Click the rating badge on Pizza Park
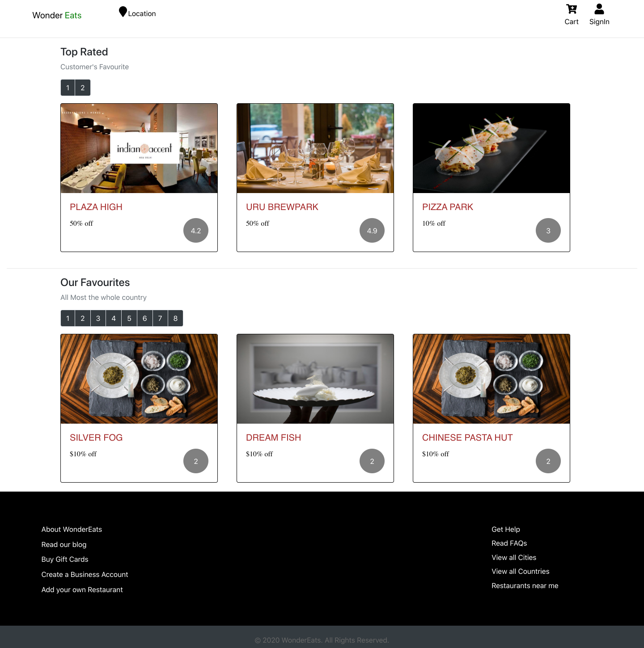The width and height of the screenshot is (644, 648). click(x=548, y=231)
